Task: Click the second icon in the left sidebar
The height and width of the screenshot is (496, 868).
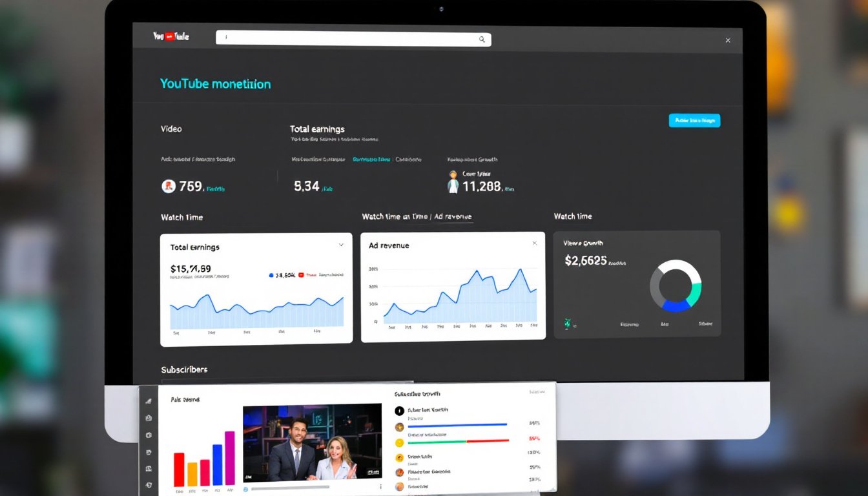Action: tap(149, 418)
